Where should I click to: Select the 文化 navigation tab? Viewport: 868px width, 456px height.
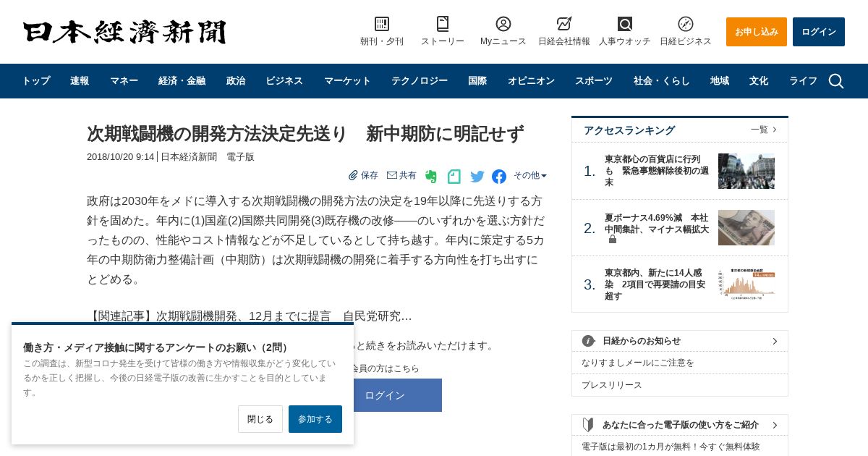(759, 81)
